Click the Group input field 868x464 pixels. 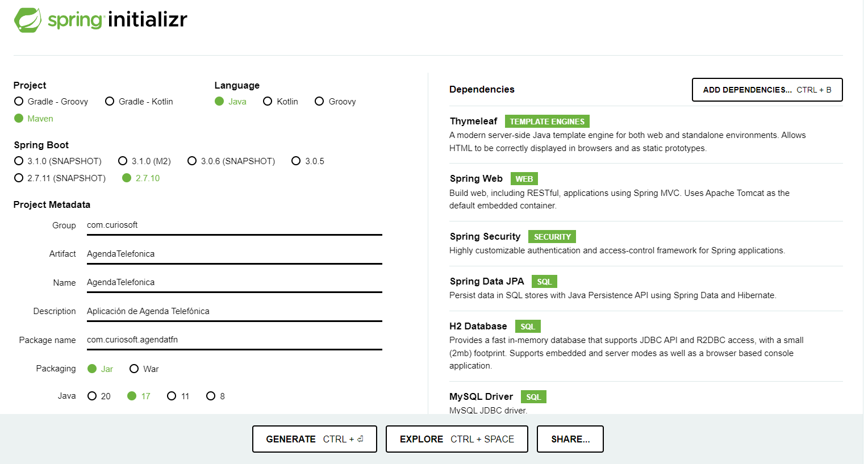click(234, 225)
